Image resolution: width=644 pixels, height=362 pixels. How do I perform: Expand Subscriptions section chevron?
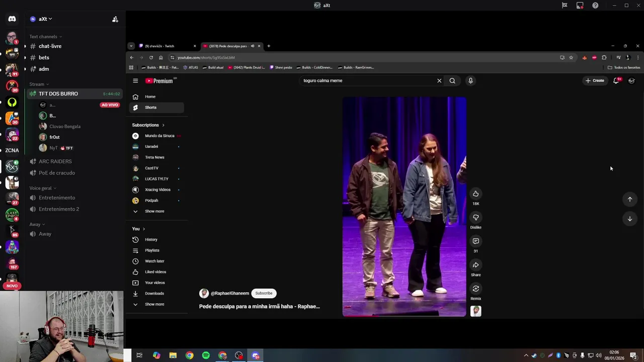pos(163,125)
